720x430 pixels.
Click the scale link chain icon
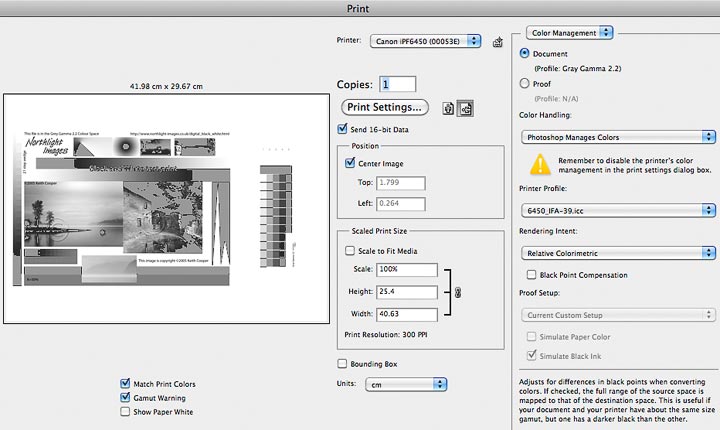(457, 292)
